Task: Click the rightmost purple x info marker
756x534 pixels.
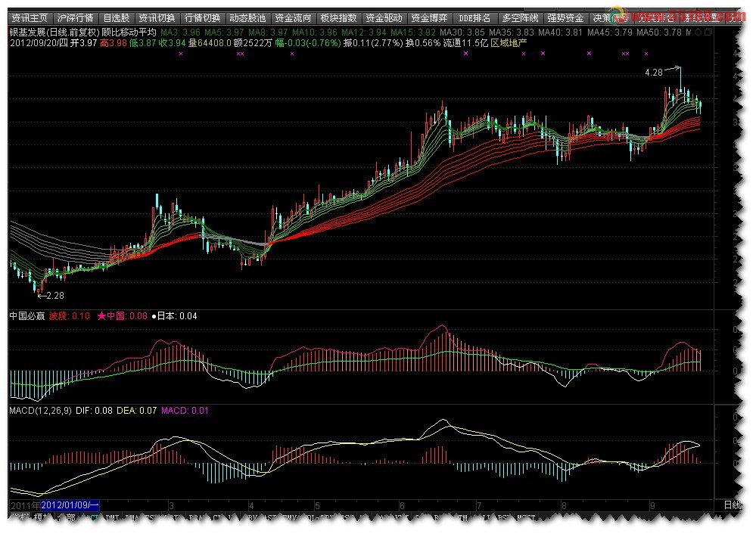Action: tap(646, 54)
